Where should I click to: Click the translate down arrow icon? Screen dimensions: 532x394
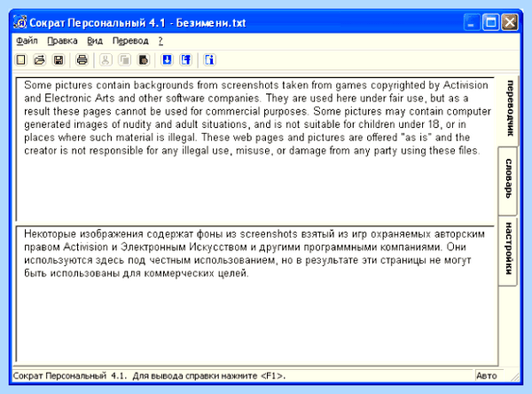click(167, 60)
